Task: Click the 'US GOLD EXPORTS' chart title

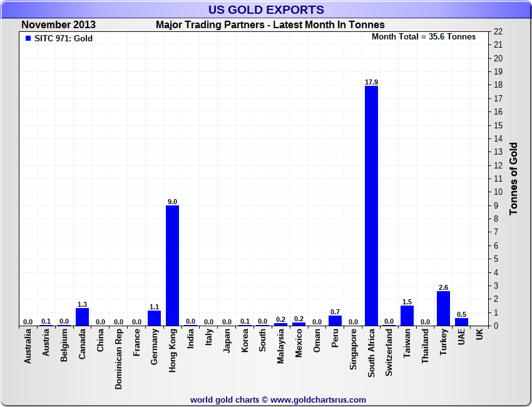Action: (266, 9)
